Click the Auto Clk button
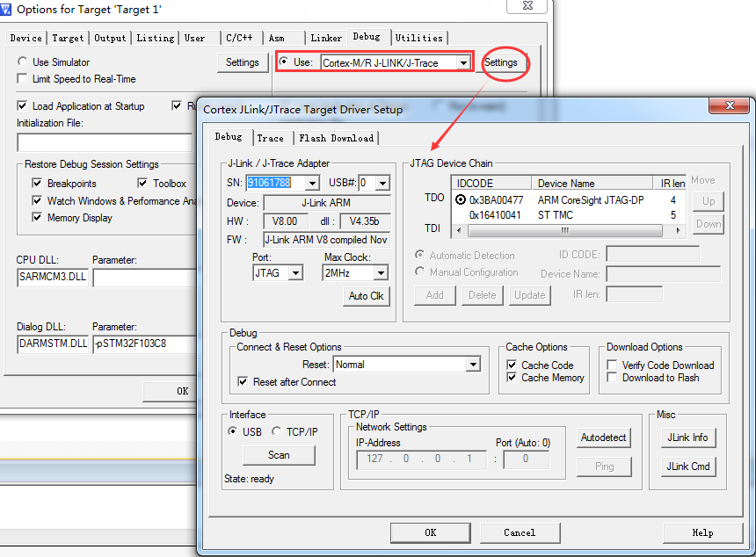 point(367,296)
